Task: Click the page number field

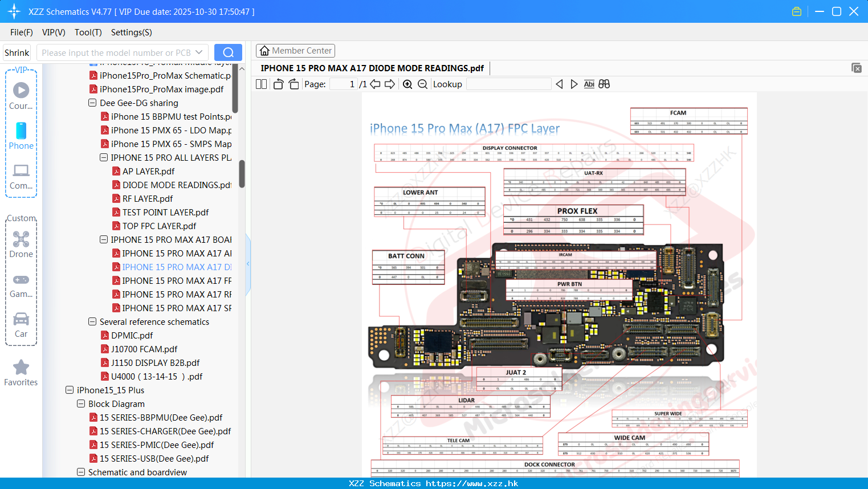Action: tap(344, 84)
